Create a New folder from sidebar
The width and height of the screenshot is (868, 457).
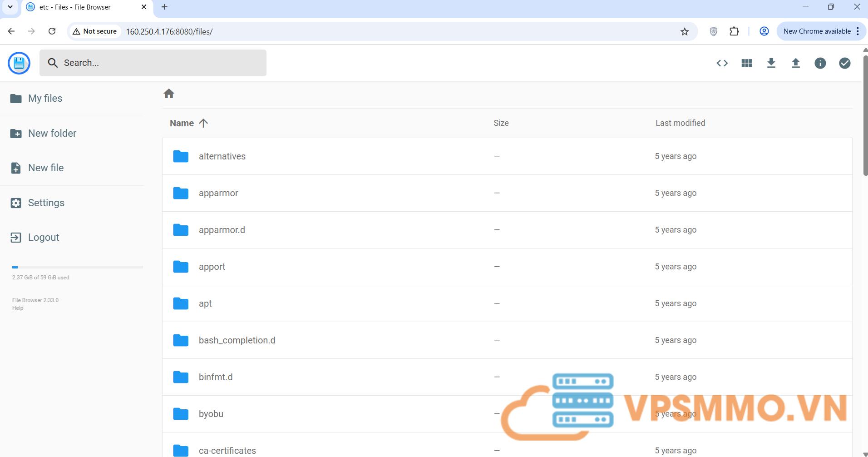coord(52,134)
